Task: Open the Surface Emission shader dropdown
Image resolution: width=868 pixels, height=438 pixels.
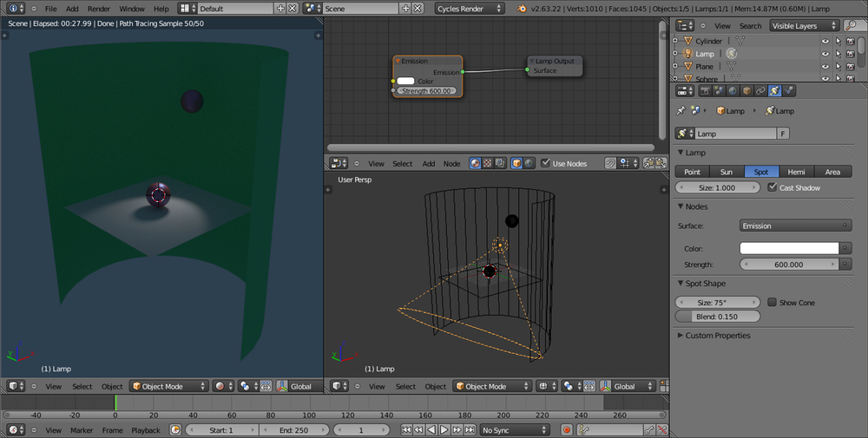Action: coord(794,226)
